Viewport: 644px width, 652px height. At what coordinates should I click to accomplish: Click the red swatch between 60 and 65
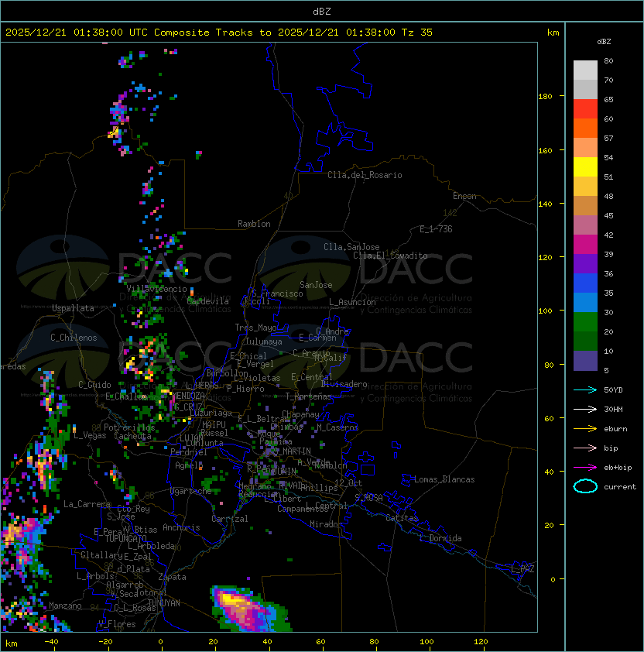click(585, 109)
